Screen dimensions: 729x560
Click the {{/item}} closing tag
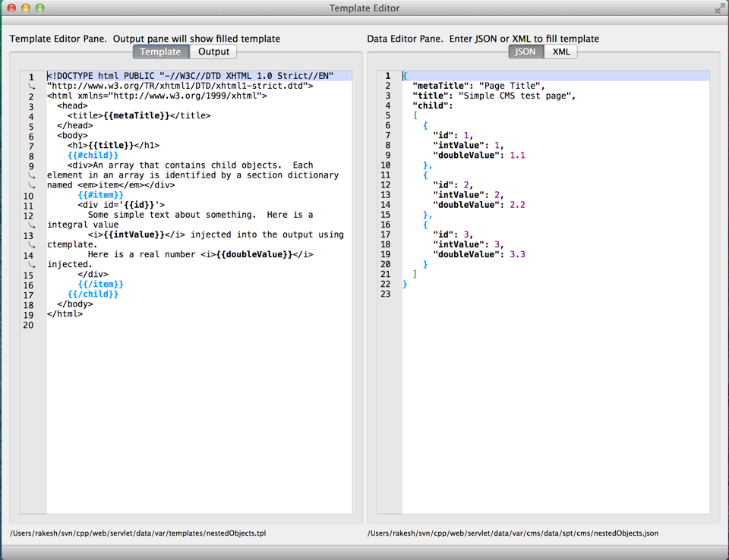(100, 284)
